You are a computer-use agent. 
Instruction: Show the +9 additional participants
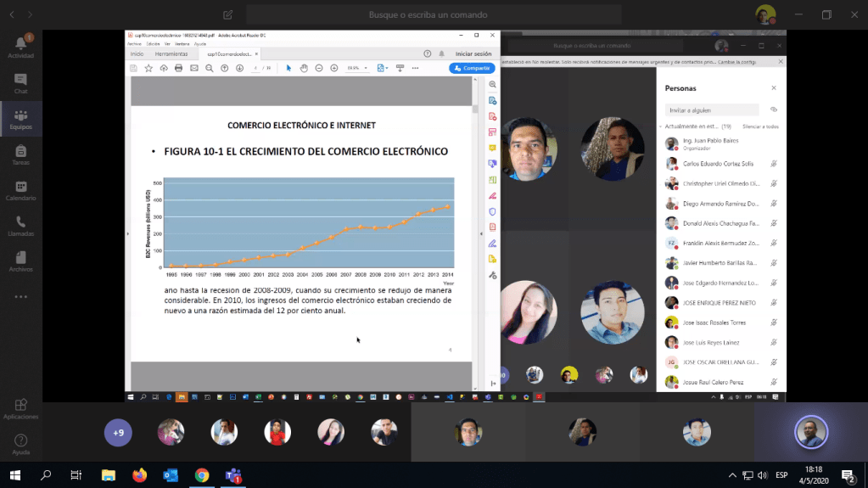click(118, 433)
